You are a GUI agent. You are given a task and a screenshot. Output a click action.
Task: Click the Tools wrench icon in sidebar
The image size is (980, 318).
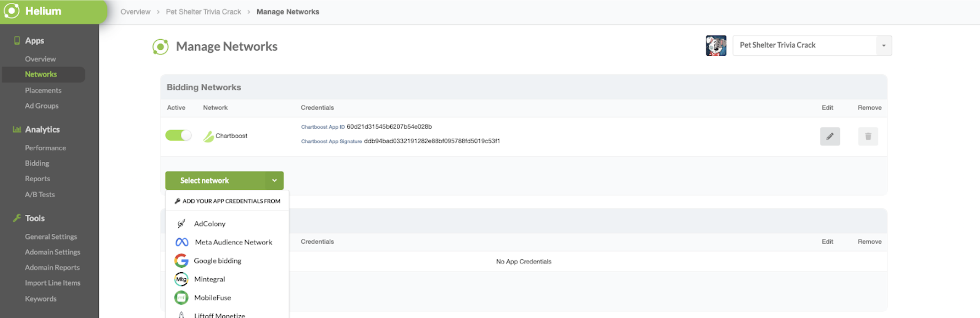17,218
